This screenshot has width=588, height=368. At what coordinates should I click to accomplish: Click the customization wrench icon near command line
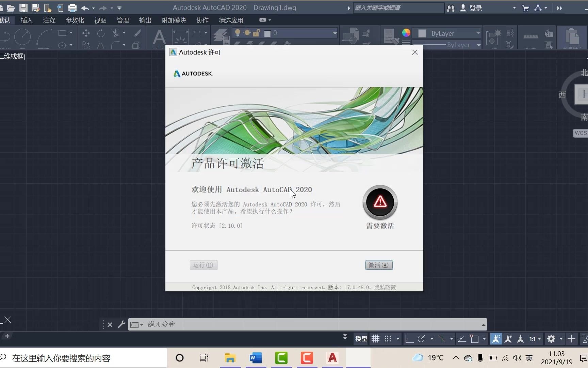click(121, 324)
